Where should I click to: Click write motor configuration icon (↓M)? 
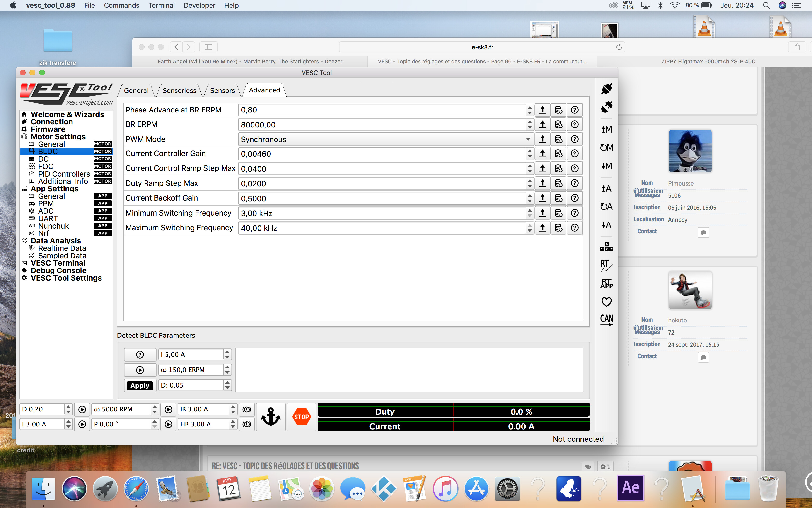[606, 166]
